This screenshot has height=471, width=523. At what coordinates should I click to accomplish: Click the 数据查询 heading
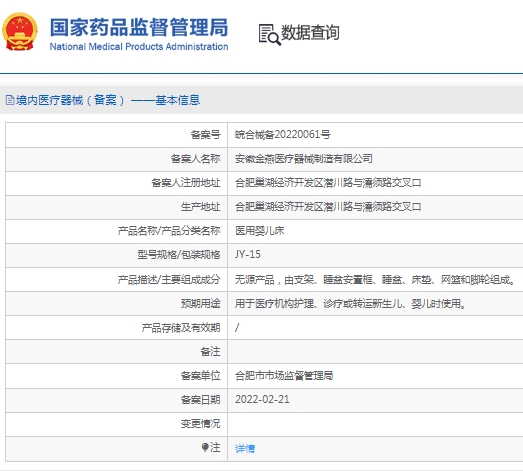point(310,33)
